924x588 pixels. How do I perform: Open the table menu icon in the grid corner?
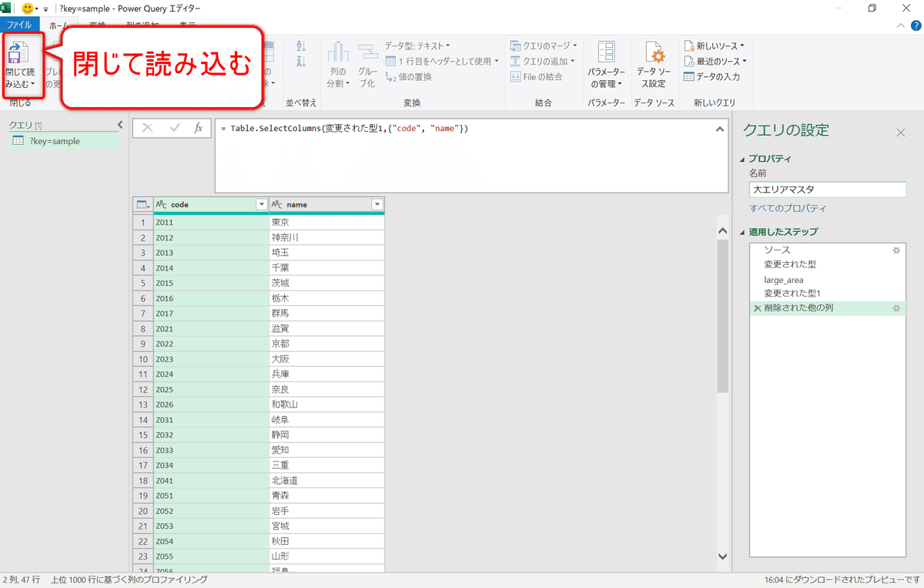pos(142,204)
